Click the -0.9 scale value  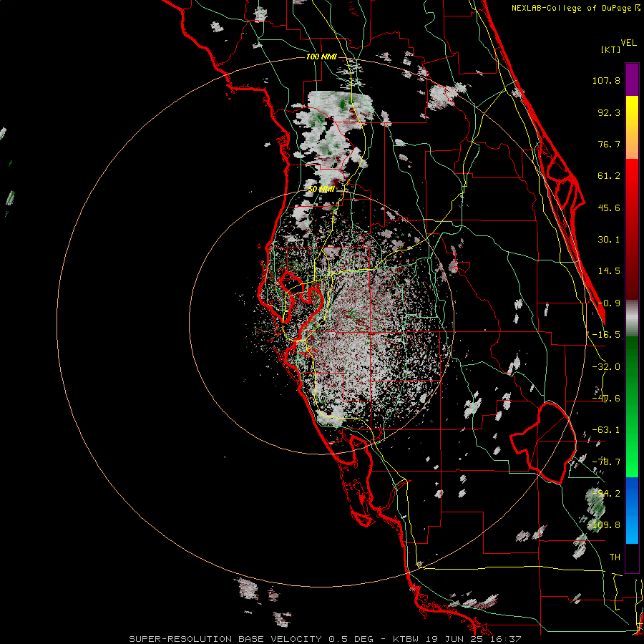click(609, 303)
